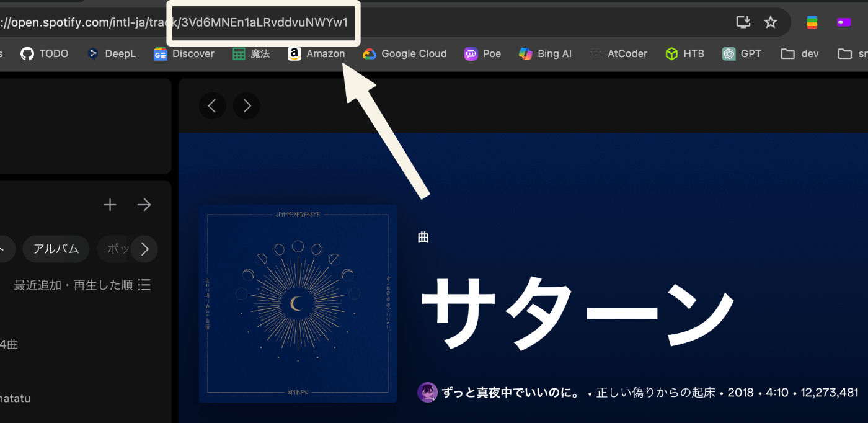This screenshot has height=423, width=868.
Task: Open the Poe bookmark
Action: click(x=482, y=54)
